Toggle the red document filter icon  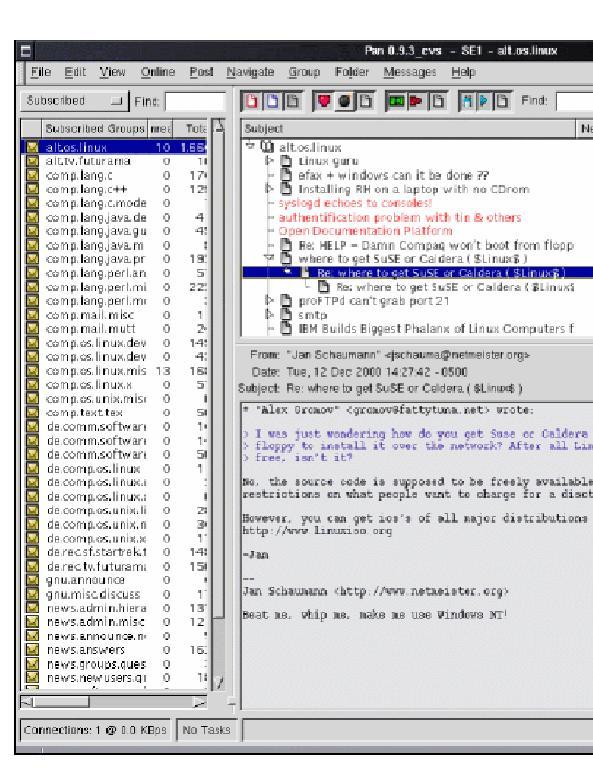(x=252, y=101)
